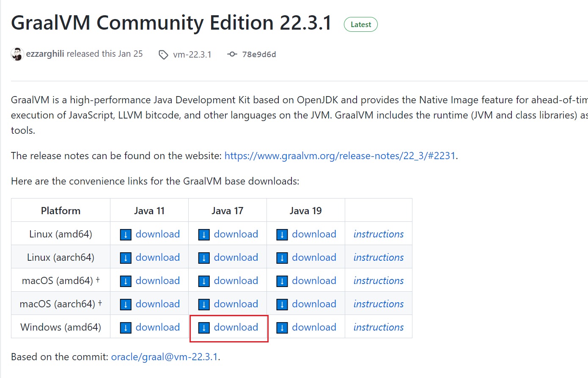Open instructions for macOS aarch64
This screenshot has width=588, height=378.
(378, 304)
